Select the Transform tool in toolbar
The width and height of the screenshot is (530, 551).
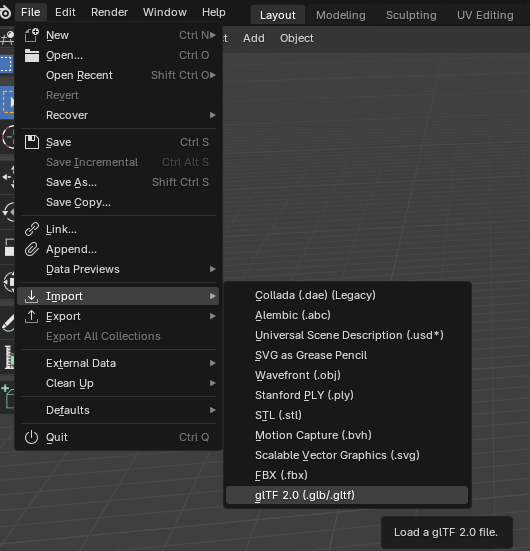[8, 282]
